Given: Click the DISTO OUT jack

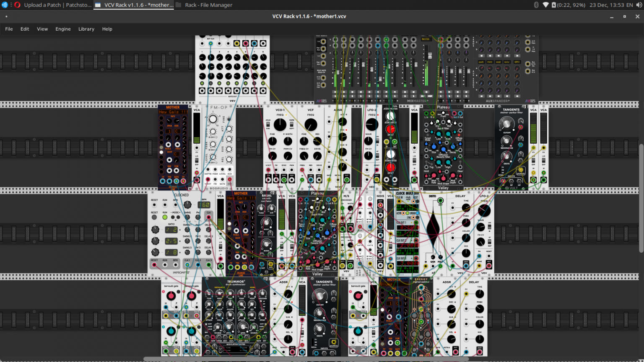Looking at the screenshot, I should 440,201.
